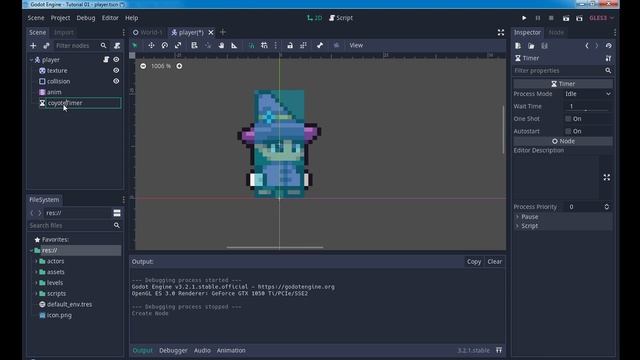Screen dimensions: 640x360
Task: Stop the running scene
Action: pos(551,18)
